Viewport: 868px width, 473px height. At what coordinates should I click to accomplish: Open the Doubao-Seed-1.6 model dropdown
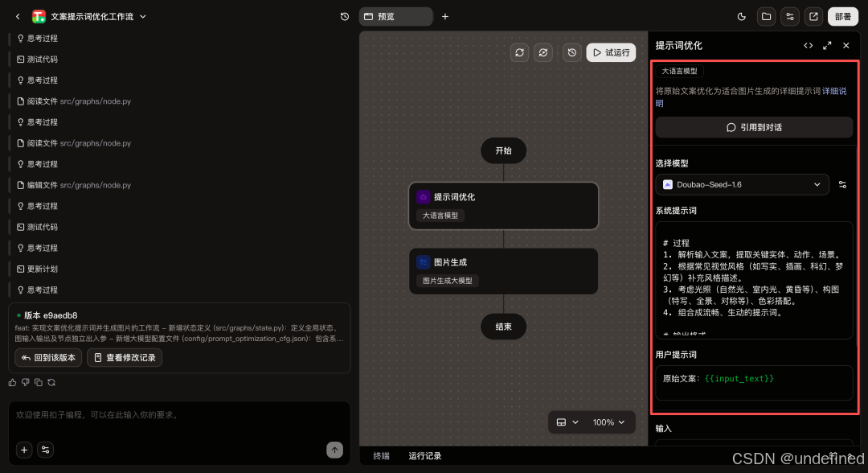pyautogui.click(x=743, y=184)
